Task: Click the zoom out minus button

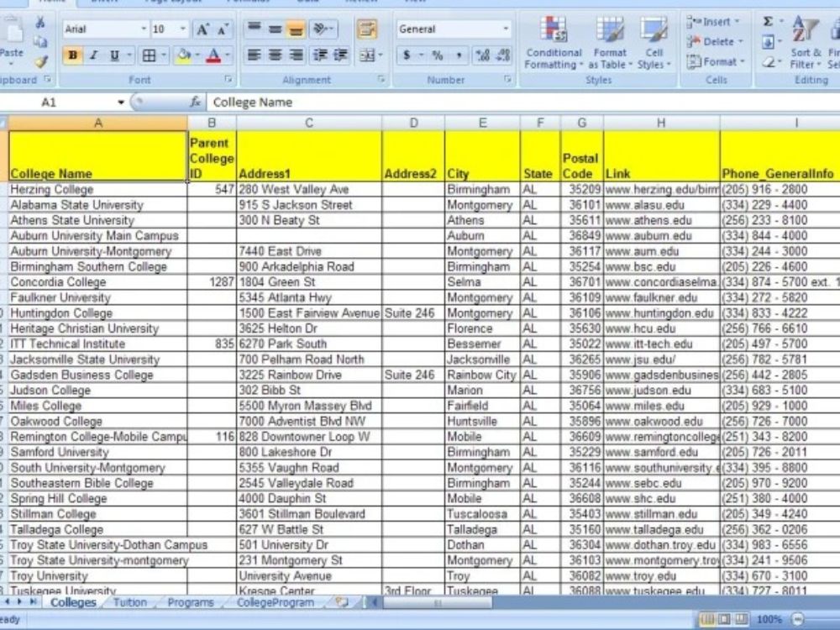Action: (x=798, y=619)
